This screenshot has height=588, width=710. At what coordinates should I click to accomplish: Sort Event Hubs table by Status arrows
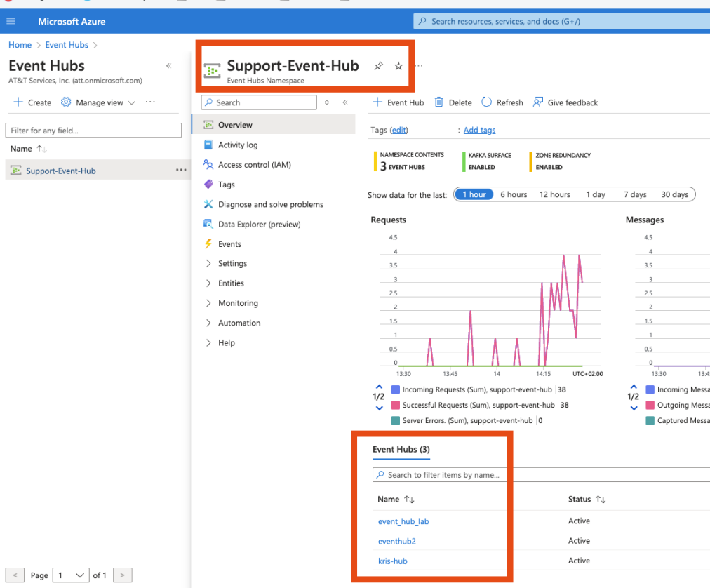coord(601,499)
